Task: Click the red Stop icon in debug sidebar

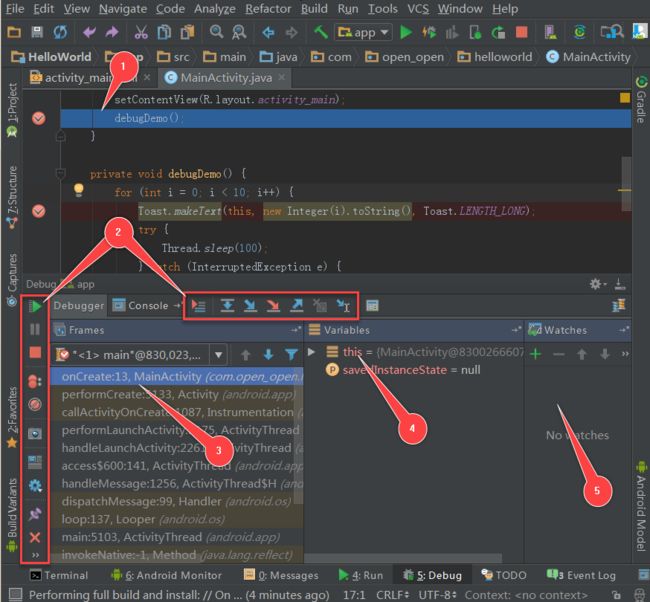Action: tap(35, 352)
